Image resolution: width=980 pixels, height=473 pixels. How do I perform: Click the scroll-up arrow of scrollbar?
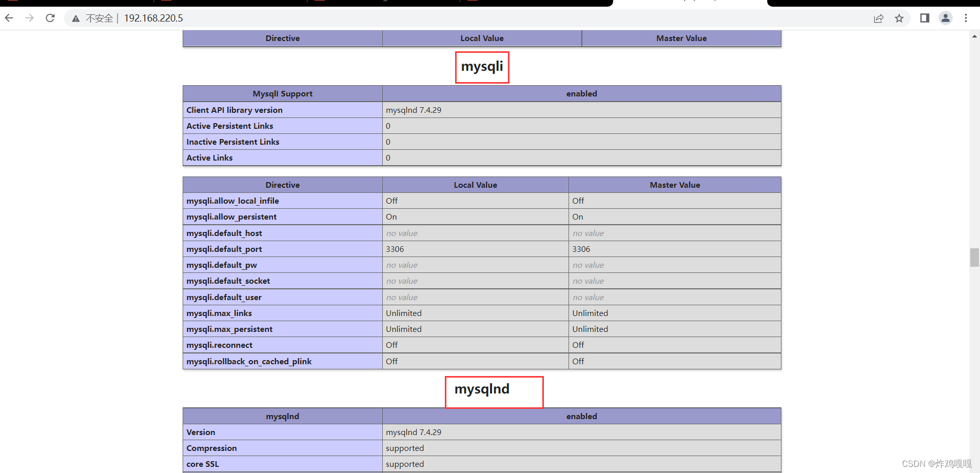(974, 36)
